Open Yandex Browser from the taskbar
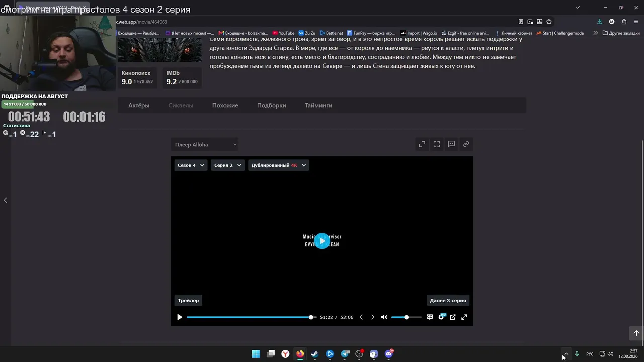Screen dimensions: 644x362 pos(285,354)
